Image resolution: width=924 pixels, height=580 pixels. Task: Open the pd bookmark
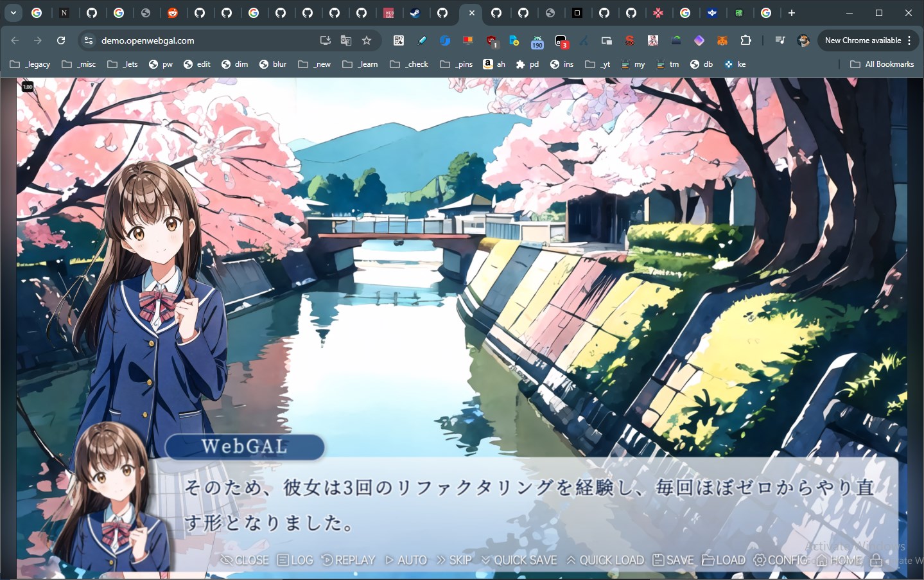coord(528,64)
